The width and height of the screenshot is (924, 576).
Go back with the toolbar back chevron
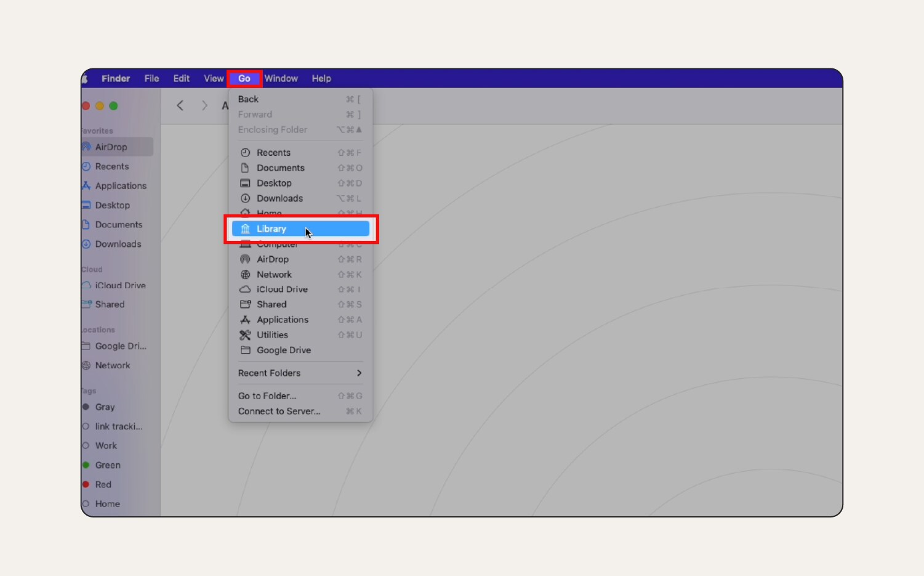pyautogui.click(x=180, y=105)
